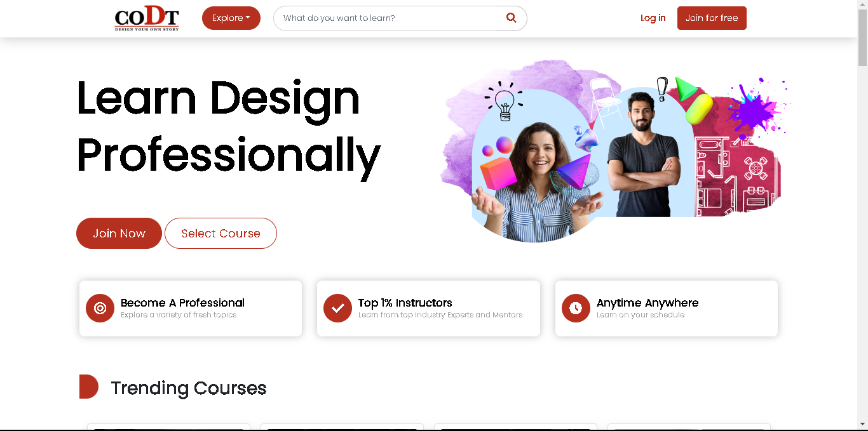This screenshot has width=868, height=431.
Task: Click the Select Course button
Action: pos(220,233)
